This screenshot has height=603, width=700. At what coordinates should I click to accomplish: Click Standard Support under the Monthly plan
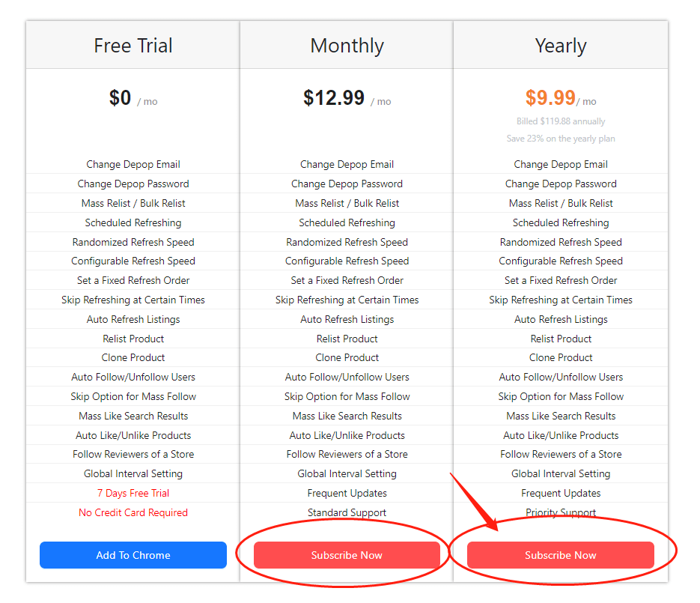click(347, 512)
